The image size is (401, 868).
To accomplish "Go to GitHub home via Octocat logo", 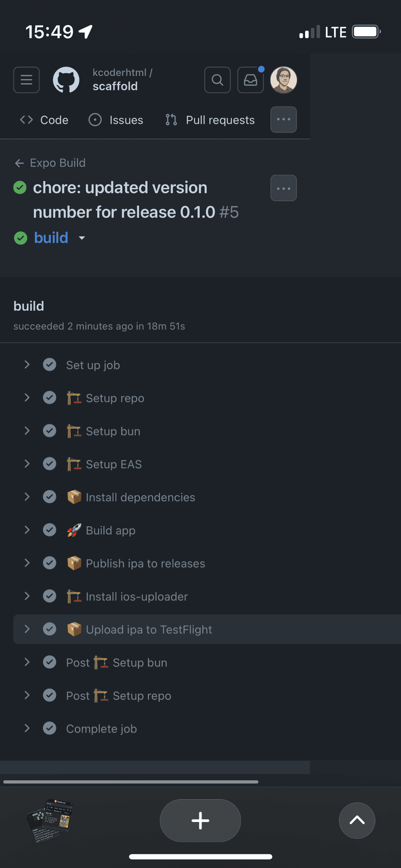I will 66,80.
